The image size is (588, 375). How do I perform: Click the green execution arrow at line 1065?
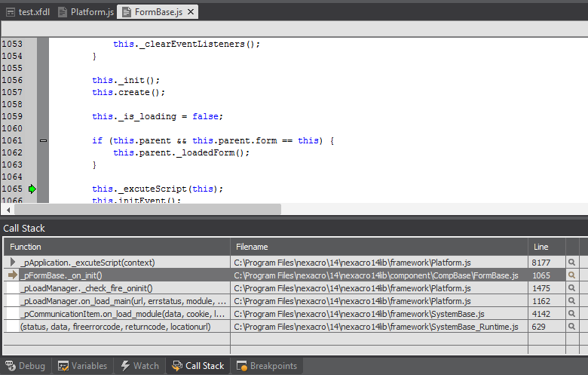pyautogui.click(x=32, y=189)
